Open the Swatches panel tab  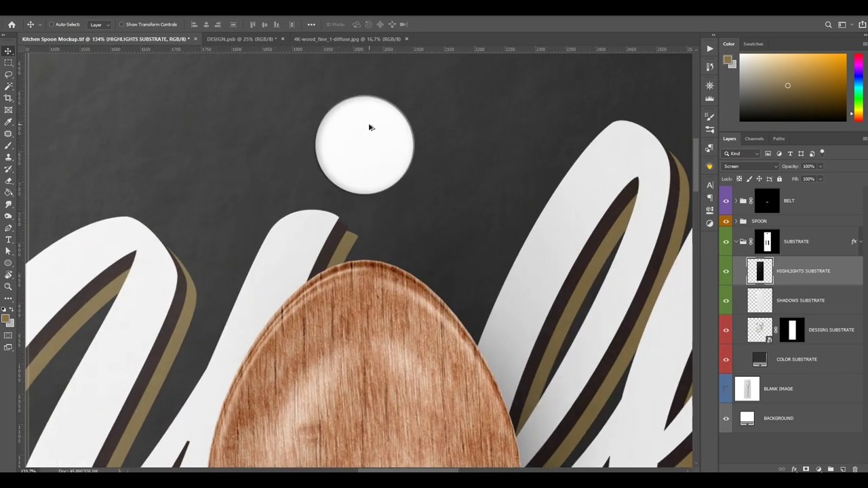pos(753,44)
